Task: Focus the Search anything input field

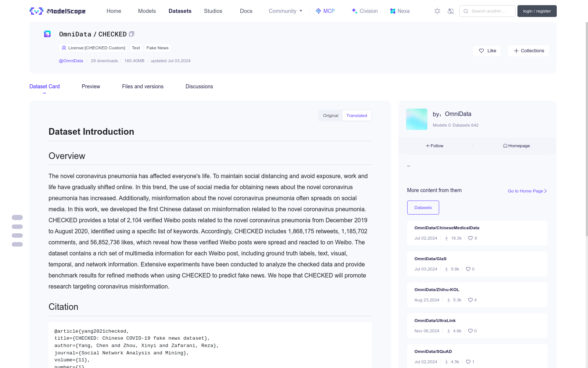Action: coord(487,11)
